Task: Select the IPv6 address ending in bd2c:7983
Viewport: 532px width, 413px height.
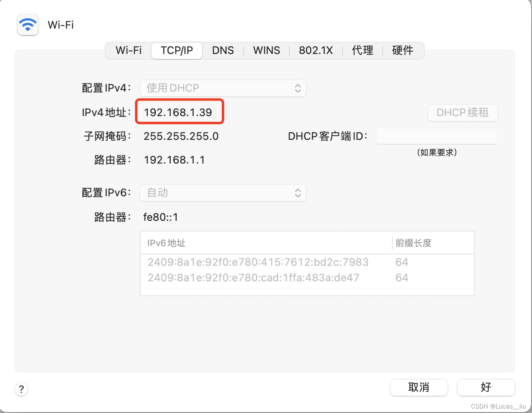Action: 258,262
